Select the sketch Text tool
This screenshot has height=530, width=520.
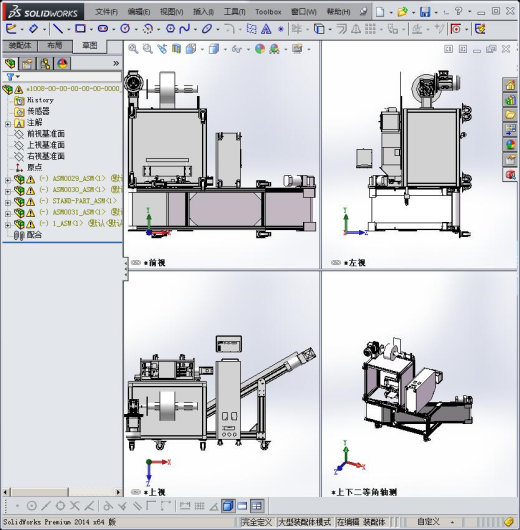[x=266, y=29]
